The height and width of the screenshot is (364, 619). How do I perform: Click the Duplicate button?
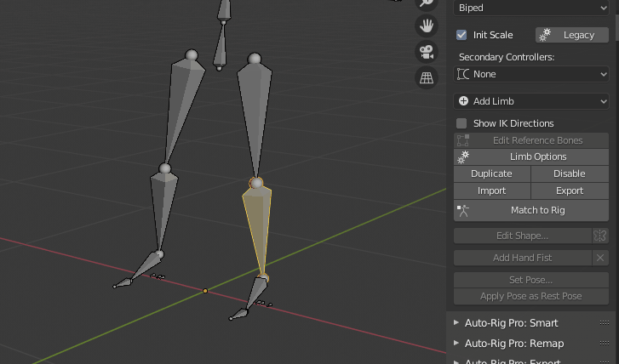click(491, 173)
